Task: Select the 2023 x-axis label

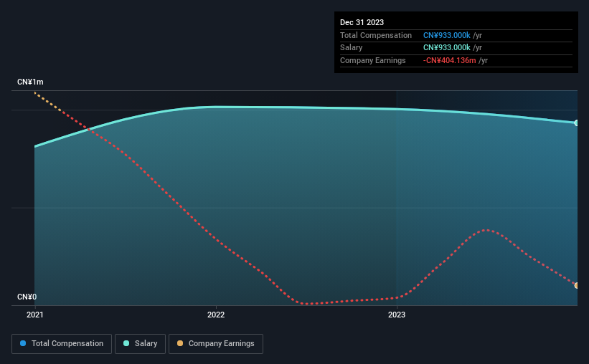Action: point(397,315)
